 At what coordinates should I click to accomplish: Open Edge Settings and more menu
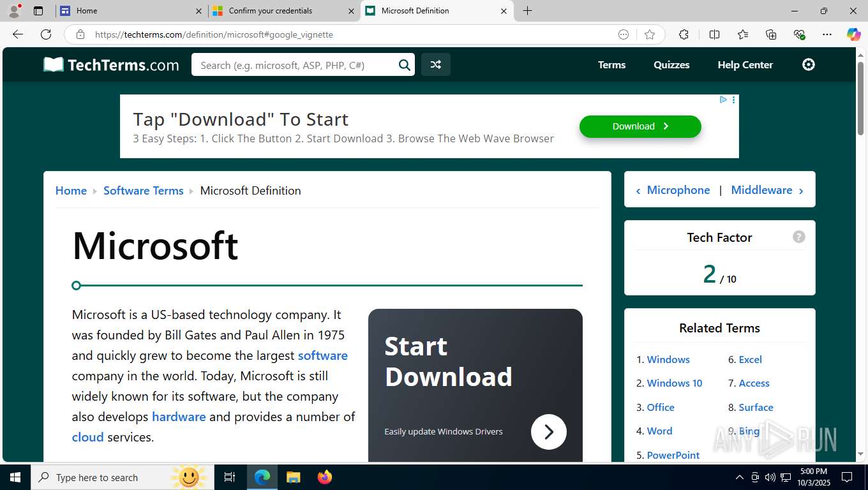click(x=827, y=34)
